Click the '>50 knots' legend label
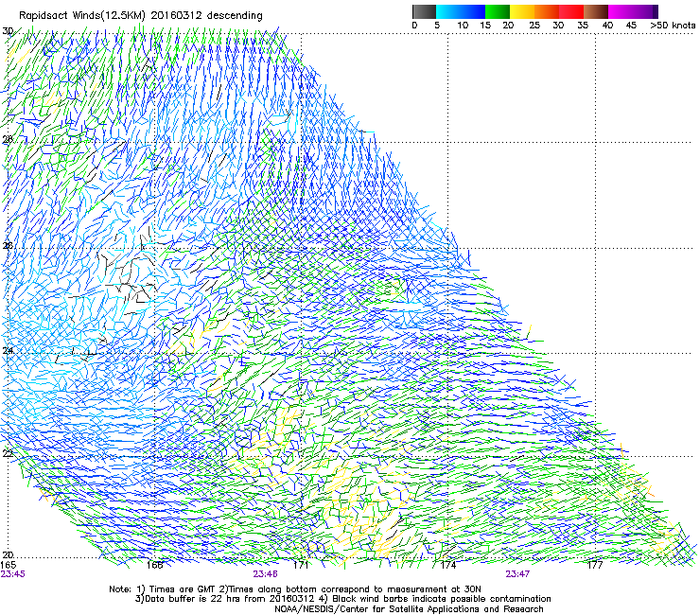This screenshot has height=615, width=700. point(673,26)
